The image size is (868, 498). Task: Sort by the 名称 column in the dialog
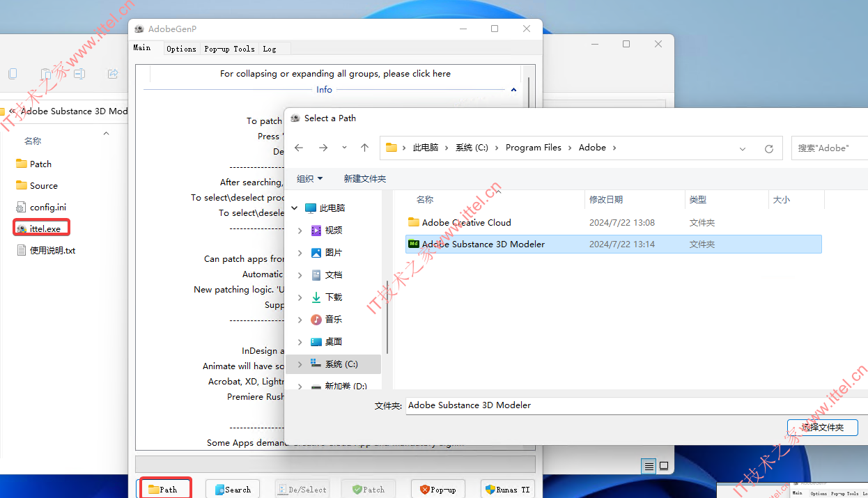(x=425, y=199)
